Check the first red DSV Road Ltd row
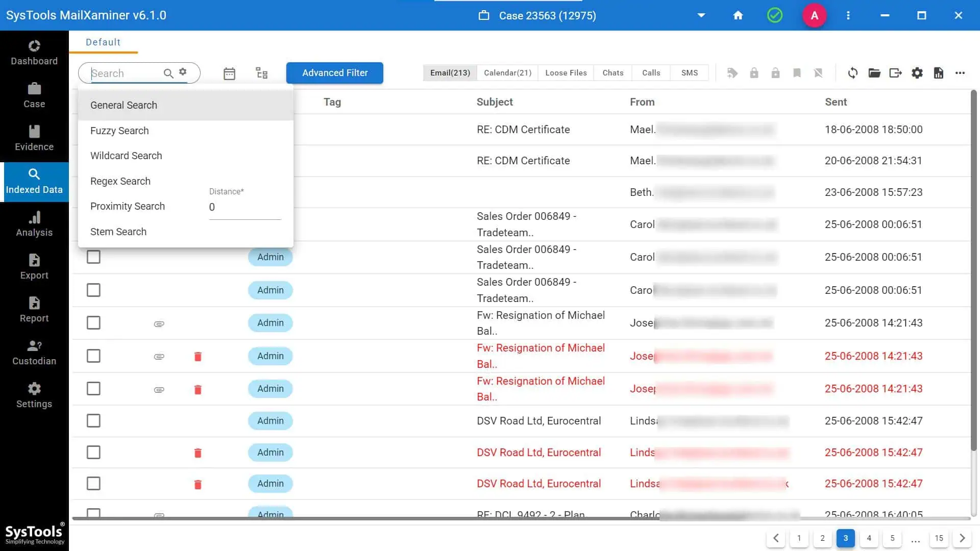 coord(93,453)
